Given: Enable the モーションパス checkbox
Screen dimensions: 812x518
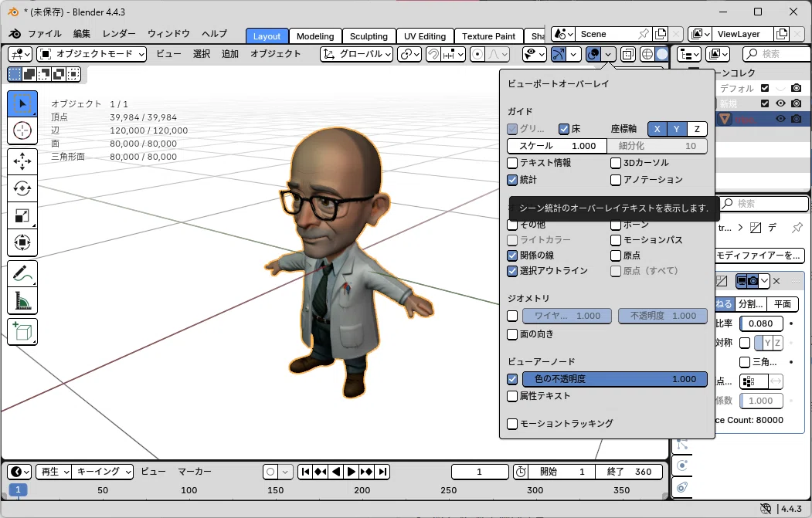Looking at the screenshot, I should click(x=616, y=240).
